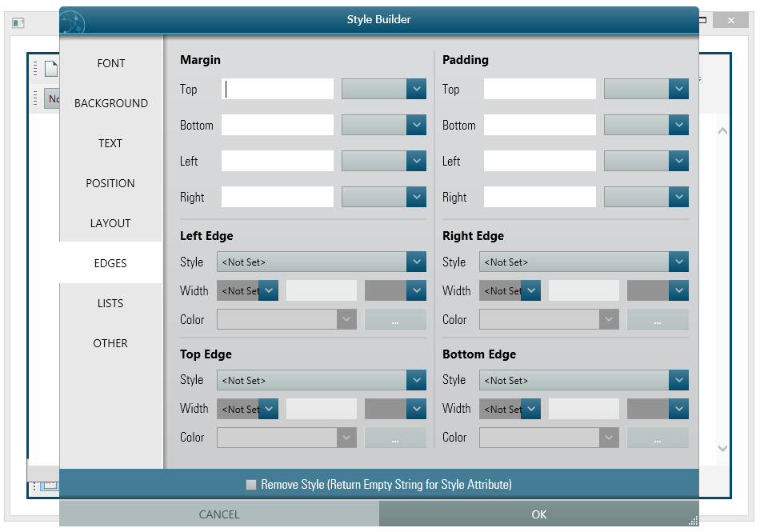760x532 pixels.
Task: Expand the Left Edge Color combo box
Action: tap(346, 319)
